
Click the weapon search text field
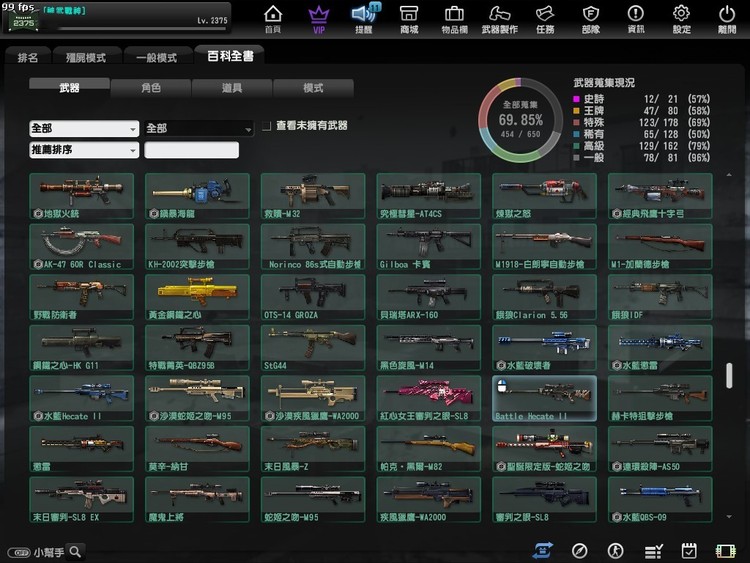coord(191,150)
